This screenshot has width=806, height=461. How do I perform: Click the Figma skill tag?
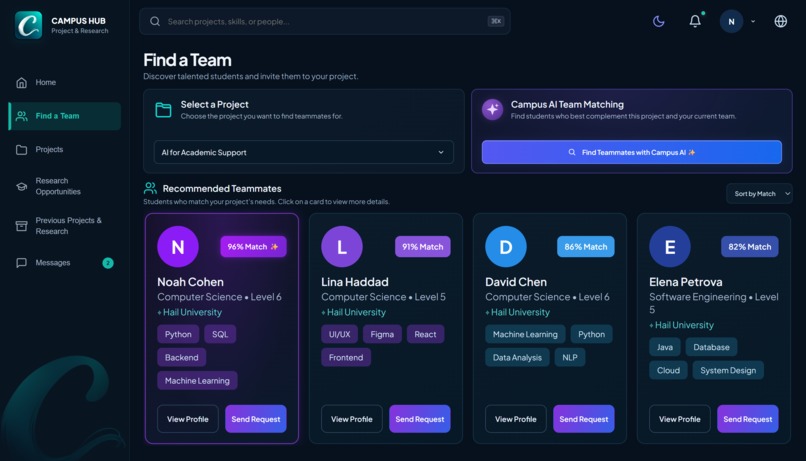pyautogui.click(x=382, y=334)
